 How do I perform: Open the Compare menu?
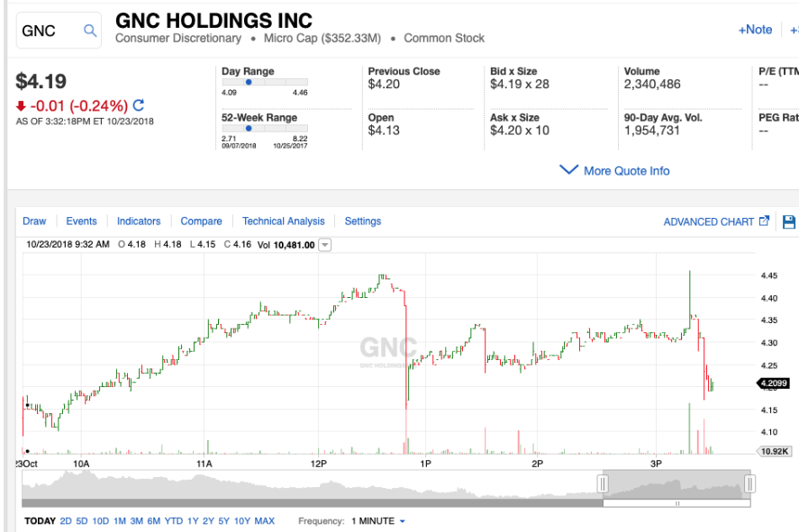point(201,221)
